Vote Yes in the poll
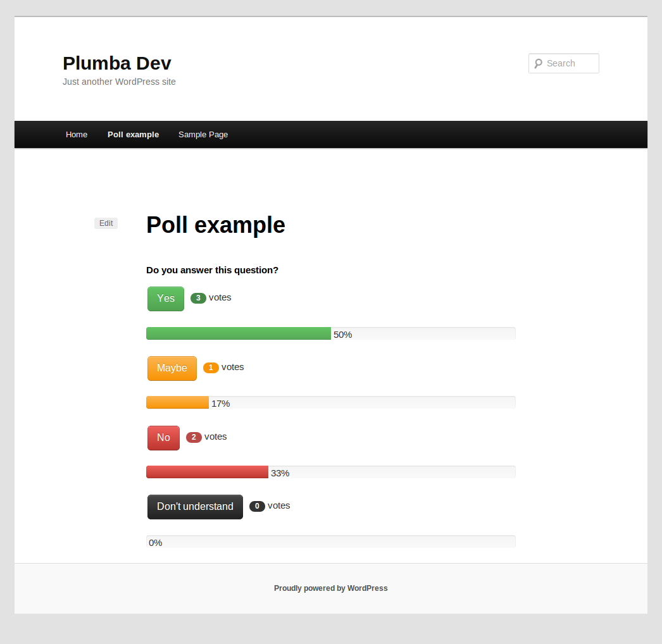 coord(166,299)
